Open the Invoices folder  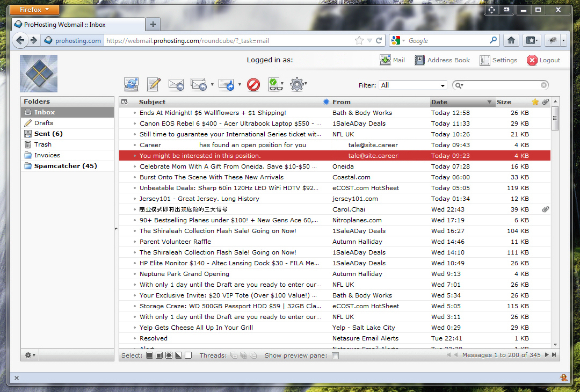[x=67, y=155]
